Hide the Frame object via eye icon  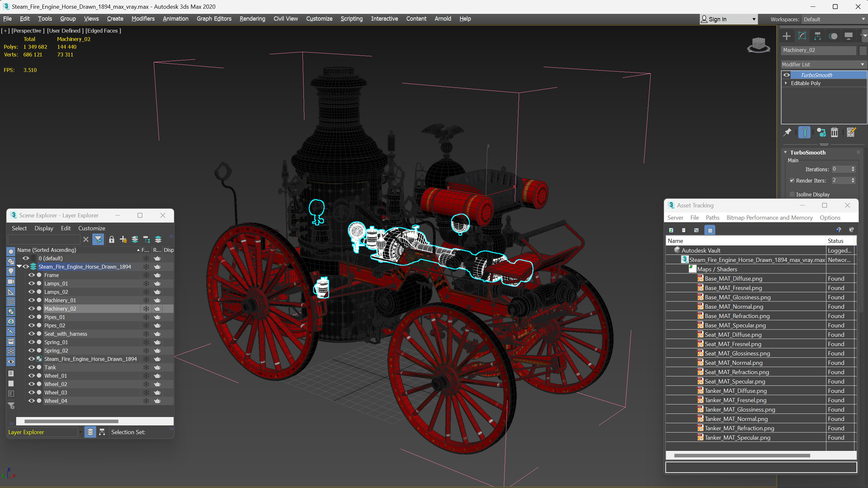click(x=31, y=275)
